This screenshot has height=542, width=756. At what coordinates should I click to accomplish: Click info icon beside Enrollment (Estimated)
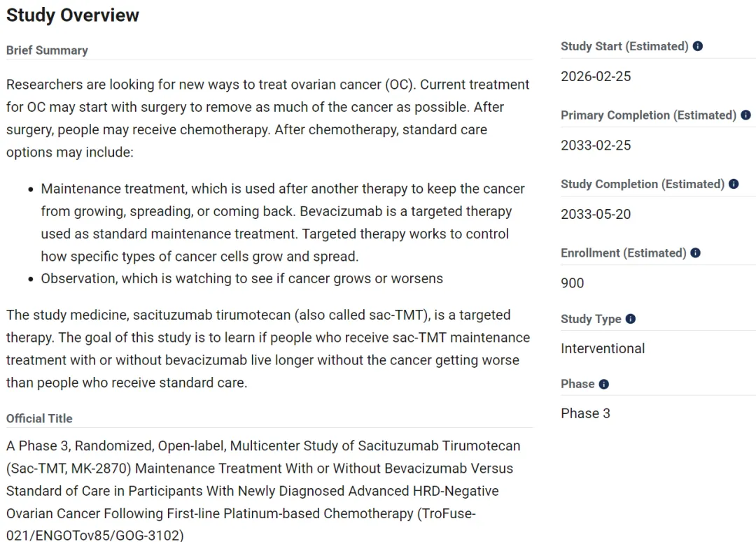pos(695,253)
